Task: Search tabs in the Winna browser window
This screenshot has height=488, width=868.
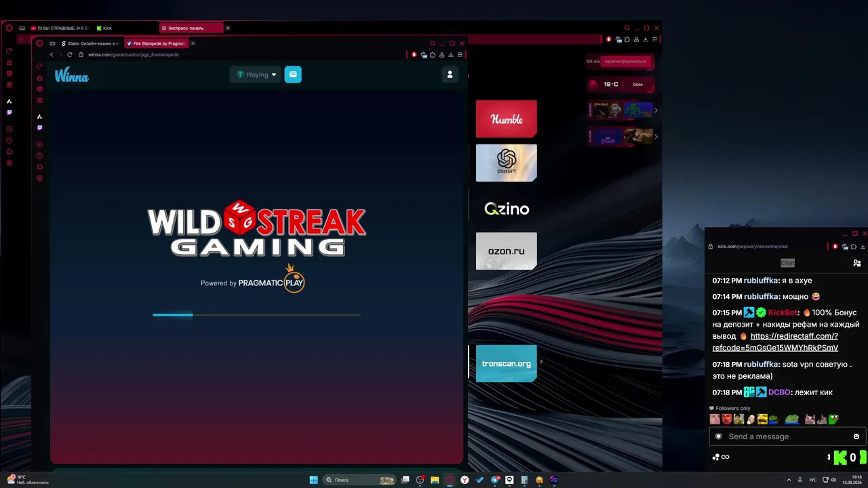Action: 432,43
